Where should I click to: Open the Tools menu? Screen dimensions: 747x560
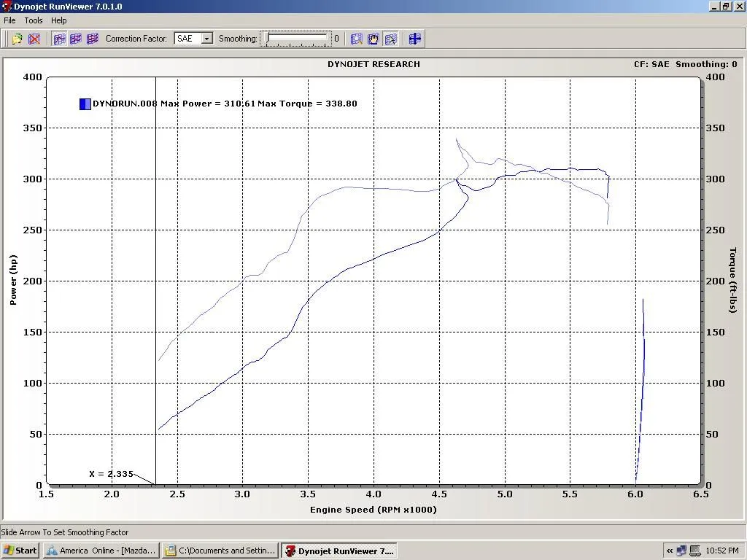pyautogui.click(x=34, y=20)
